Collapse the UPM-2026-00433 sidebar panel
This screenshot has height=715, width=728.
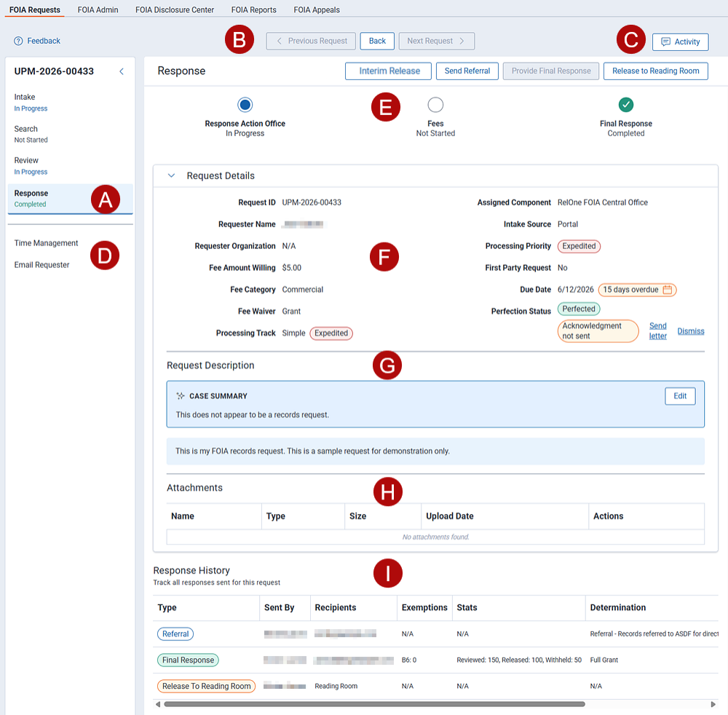point(122,71)
